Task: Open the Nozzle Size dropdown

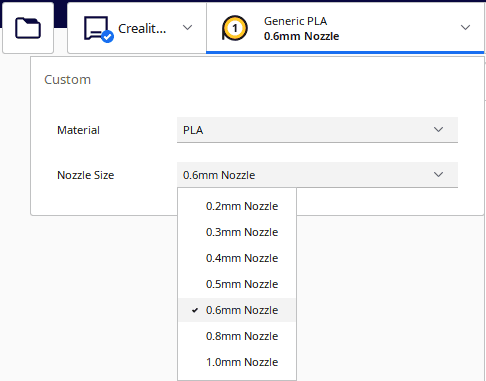Action: (x=317, y=175)
